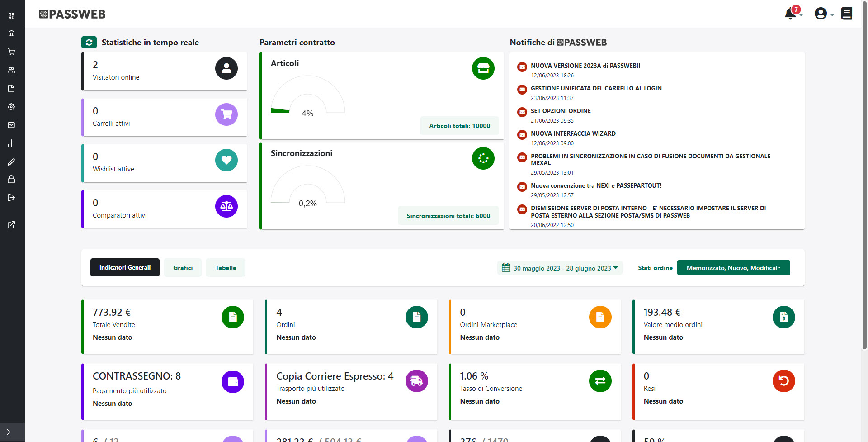Expand the Stati ordine dropdown
This screenshot has height=442, width=868.
733,268
